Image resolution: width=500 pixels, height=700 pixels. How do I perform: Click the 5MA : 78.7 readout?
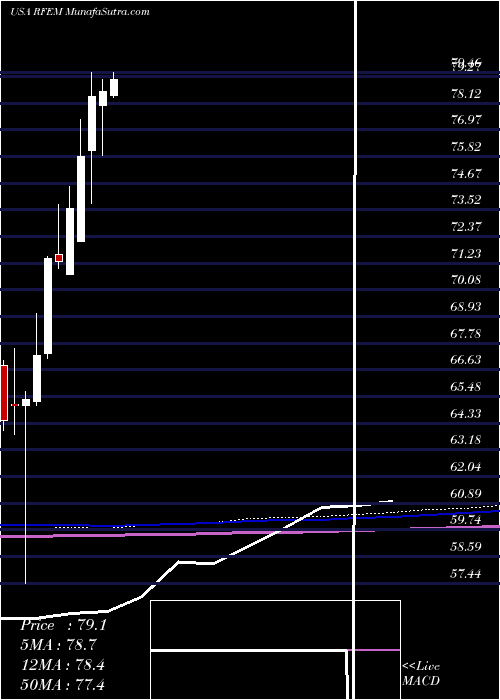[58, 645]
